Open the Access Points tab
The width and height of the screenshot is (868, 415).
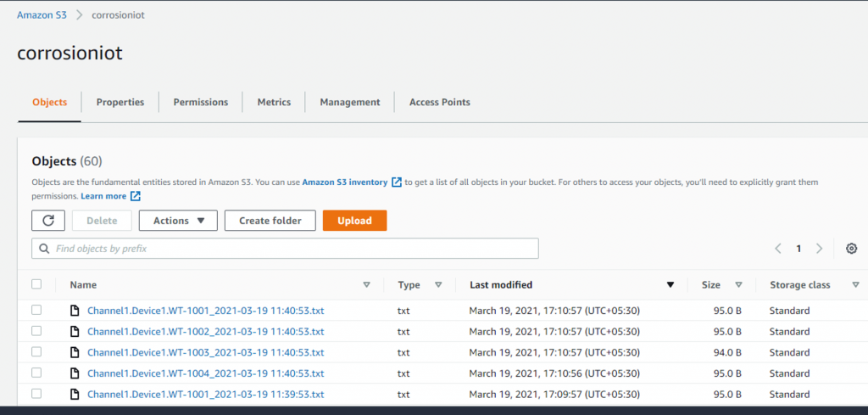pos(440,102)
